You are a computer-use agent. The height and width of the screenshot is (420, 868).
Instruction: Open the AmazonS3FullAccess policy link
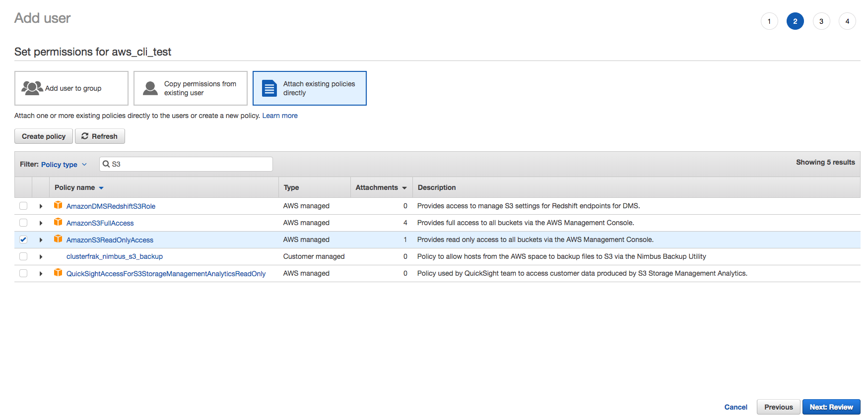pyautogui.click(x=100, y=223)
